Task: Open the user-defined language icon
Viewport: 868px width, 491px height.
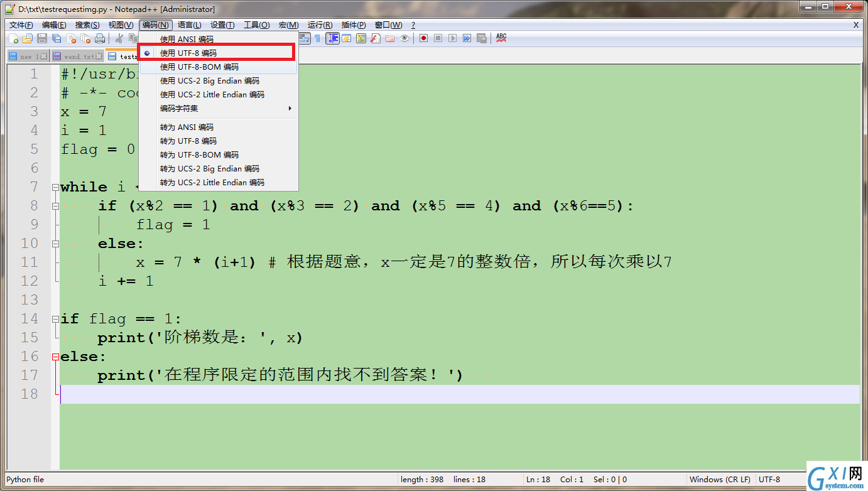Action: click(347, 38)
